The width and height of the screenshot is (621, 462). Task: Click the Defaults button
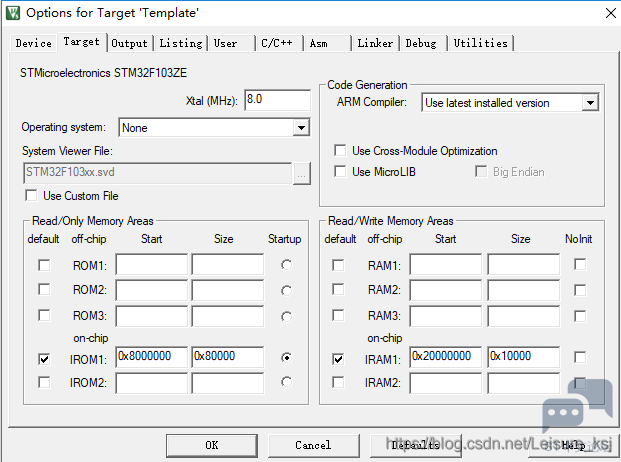pyautogui.click(x=415, y=445)
